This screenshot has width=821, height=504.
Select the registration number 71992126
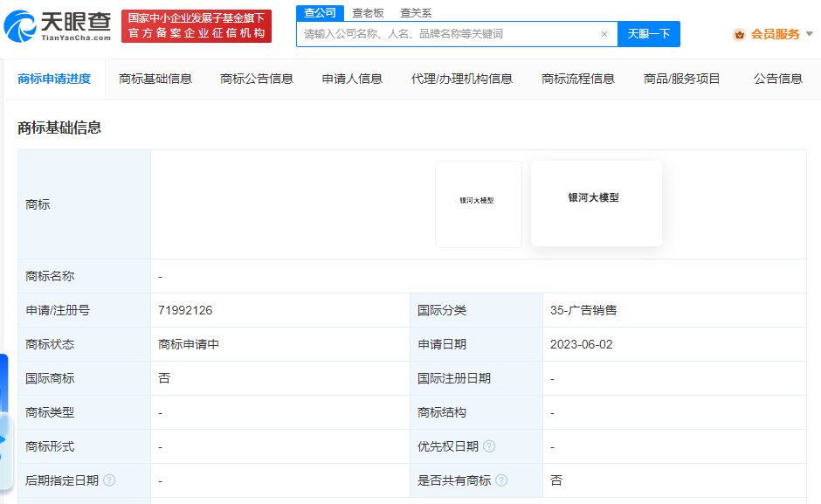185,311
